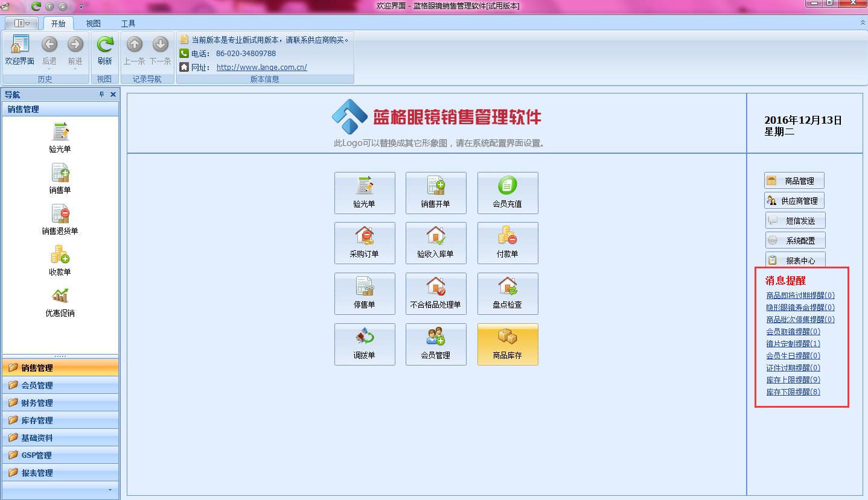Click the 系统配置 button
The width and height of the screenshot is (868, 500).
[x=795, y=241]
